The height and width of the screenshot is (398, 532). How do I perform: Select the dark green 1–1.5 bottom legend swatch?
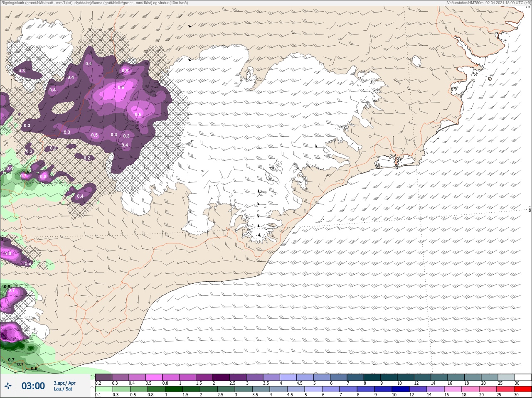[x=174, y=389]
